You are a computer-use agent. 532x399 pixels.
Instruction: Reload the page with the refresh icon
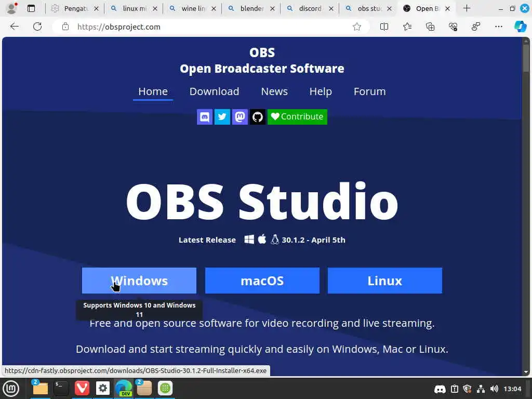37,26
